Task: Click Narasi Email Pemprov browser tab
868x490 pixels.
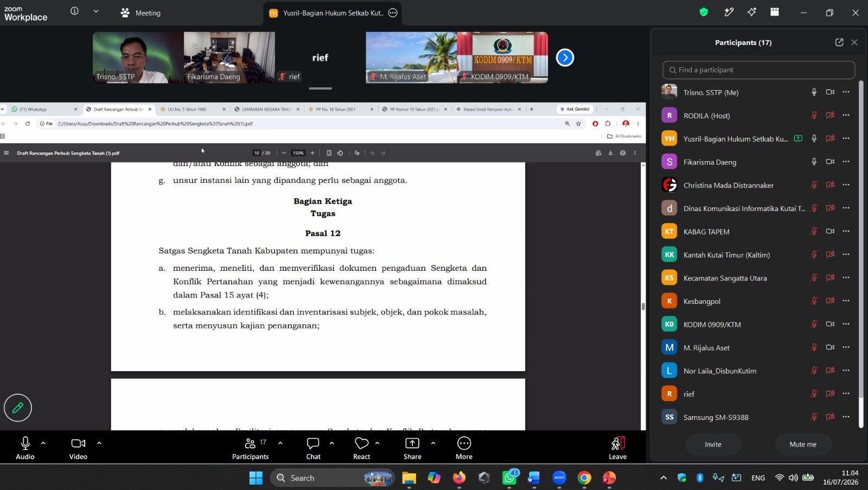Action: coord(488,109)
